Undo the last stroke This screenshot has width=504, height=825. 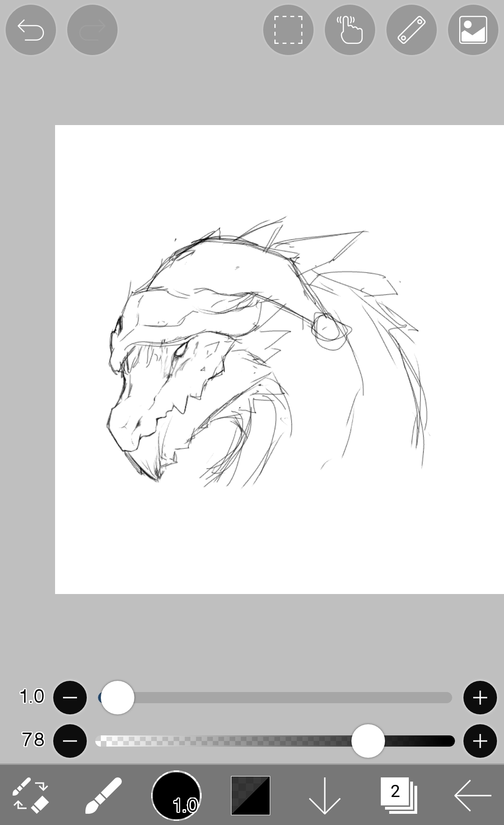31,30
